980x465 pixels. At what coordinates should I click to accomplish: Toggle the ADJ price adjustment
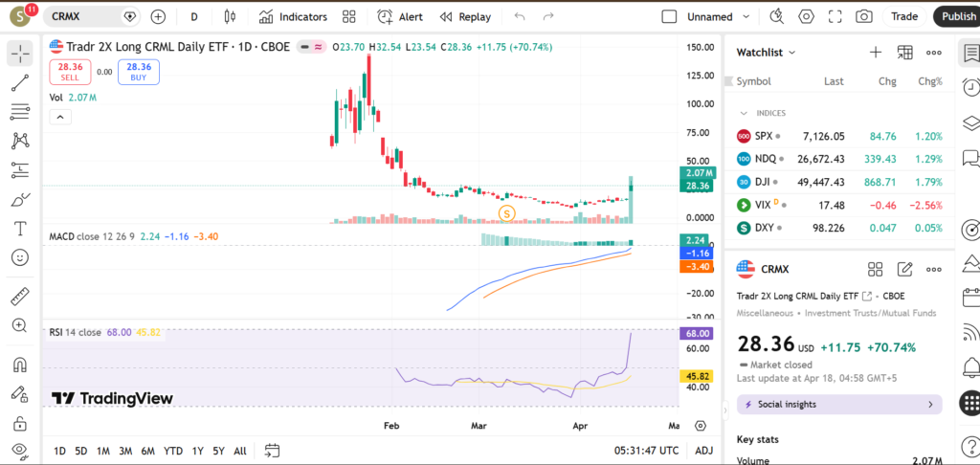pos(703,451)
